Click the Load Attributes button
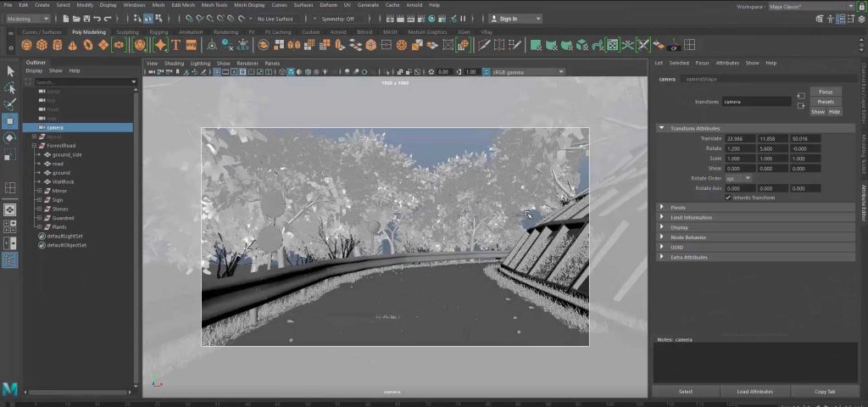Viewport: 868px width, 407px height. (x=754, y=392)
